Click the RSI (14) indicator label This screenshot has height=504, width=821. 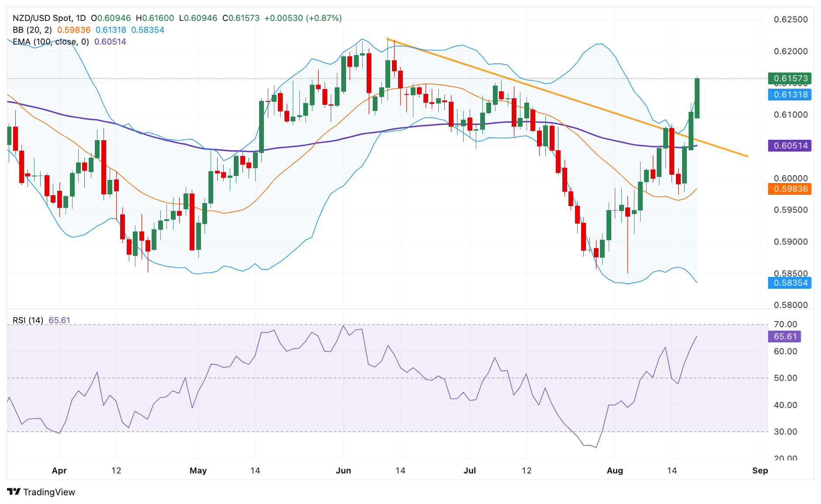pos(28,320)
